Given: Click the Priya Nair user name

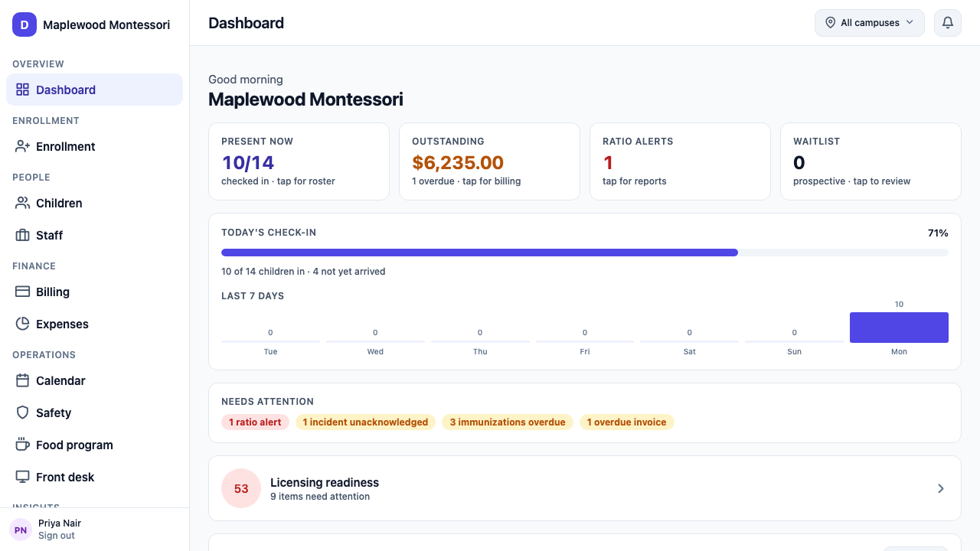Looking at the screenshot, I should point(60,523).
